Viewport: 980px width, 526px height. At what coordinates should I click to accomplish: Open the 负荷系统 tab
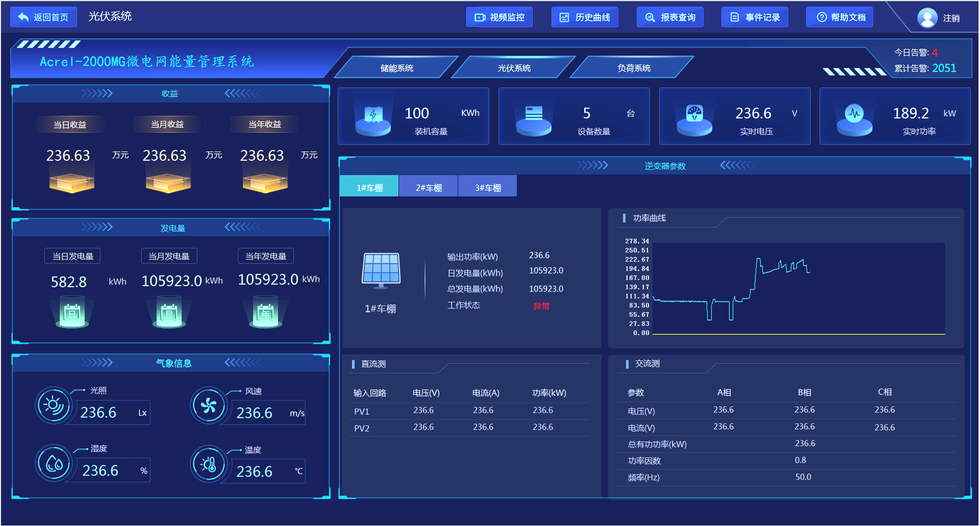tap(634, 68)
